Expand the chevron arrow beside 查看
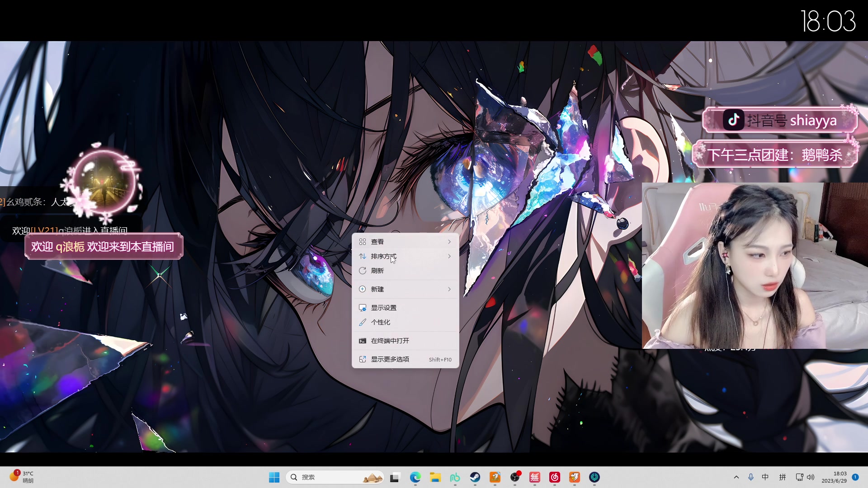The height and width of the screenshot is (488, 868). pos(449,242)
